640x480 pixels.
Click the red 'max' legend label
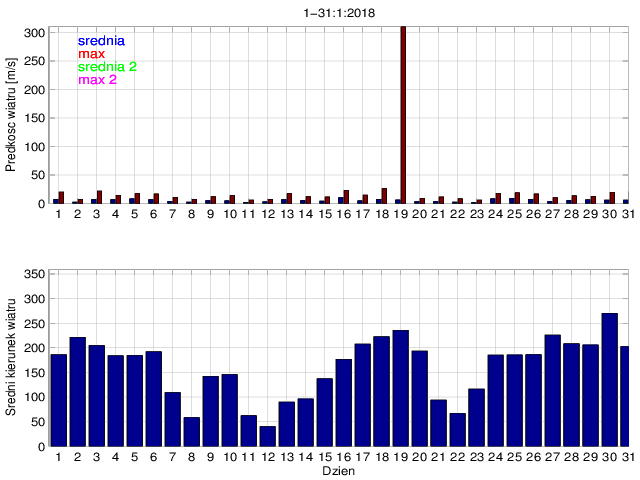[x=91, y=53]
